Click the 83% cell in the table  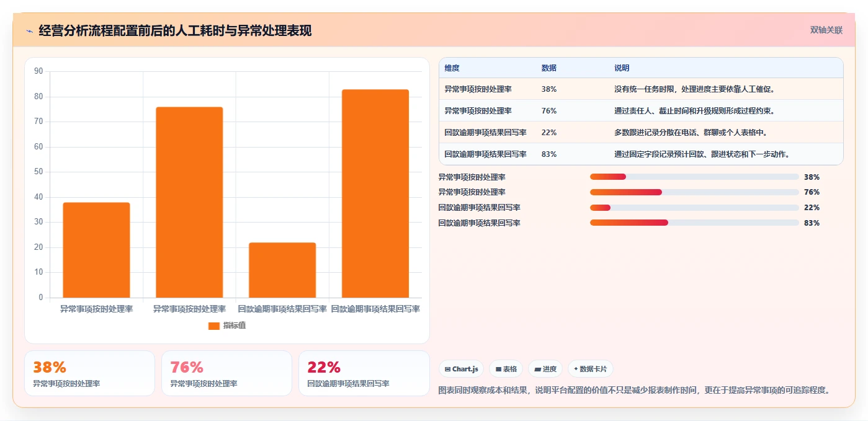point(549,154)
